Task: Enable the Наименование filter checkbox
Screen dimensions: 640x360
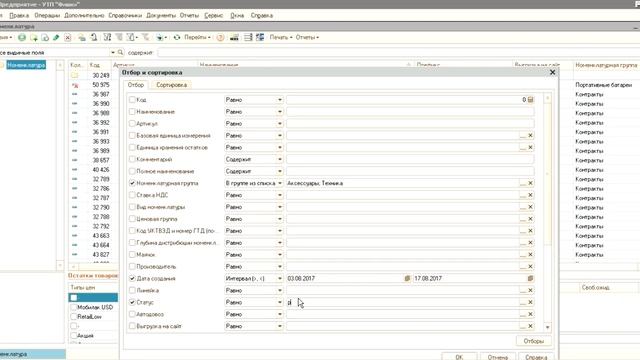Action: tap(132, 111)
